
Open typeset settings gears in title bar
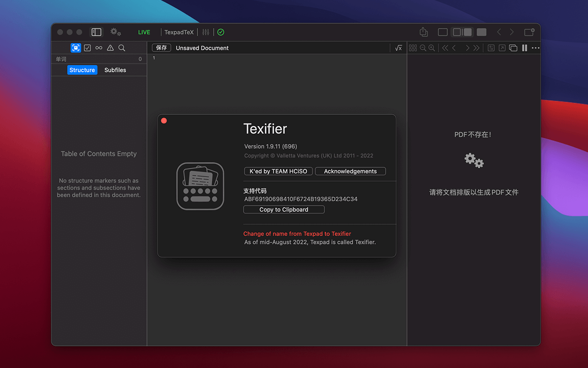coord(116,32)
